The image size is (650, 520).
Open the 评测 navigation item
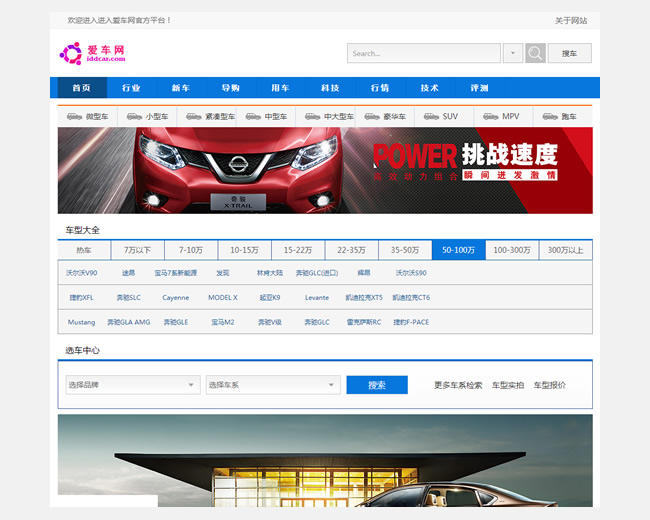coord(479,87)
